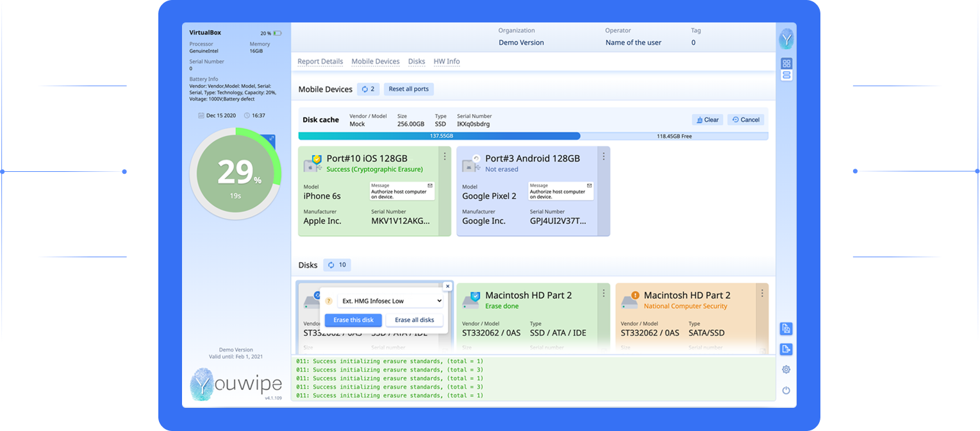The image size is (980, 431).
Task: Select the HW Info tab
Action: [x=447, y=62]
